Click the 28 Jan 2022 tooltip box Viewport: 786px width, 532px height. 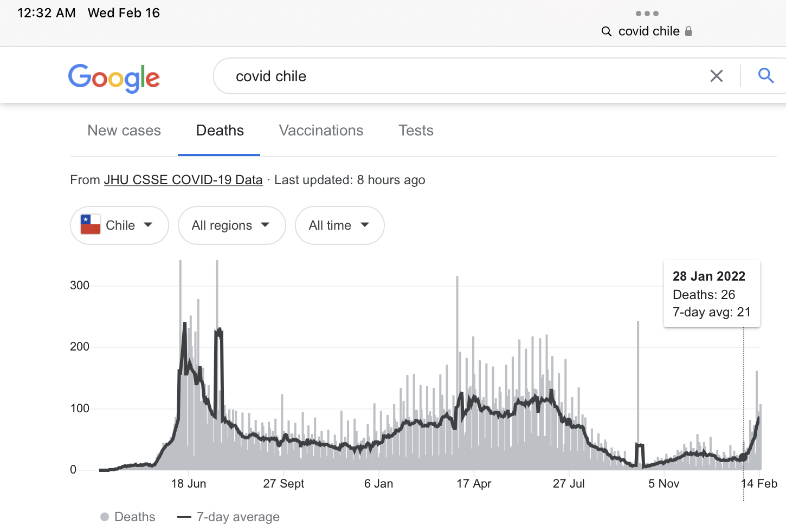coord(711,294)
